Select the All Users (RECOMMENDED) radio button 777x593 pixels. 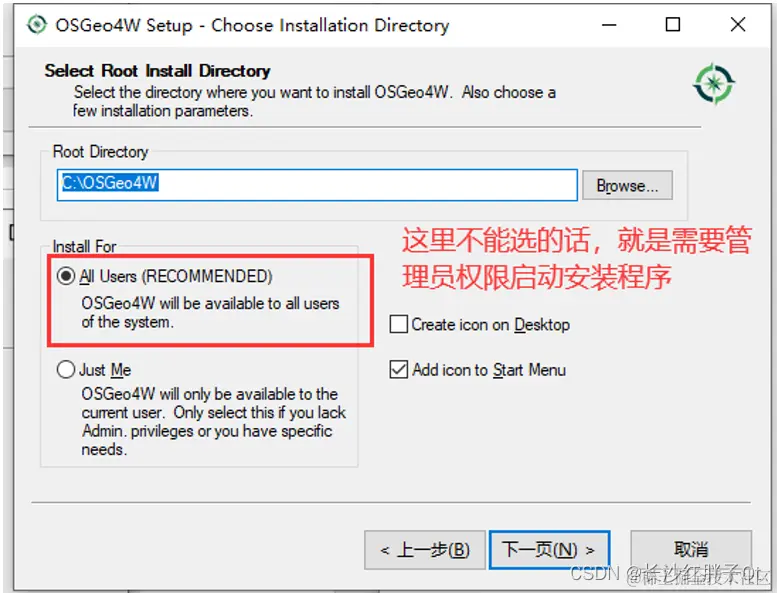[x=66, y=276]
